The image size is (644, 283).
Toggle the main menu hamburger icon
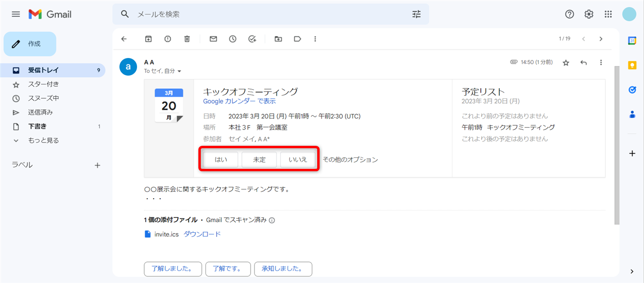coord(16,14)
